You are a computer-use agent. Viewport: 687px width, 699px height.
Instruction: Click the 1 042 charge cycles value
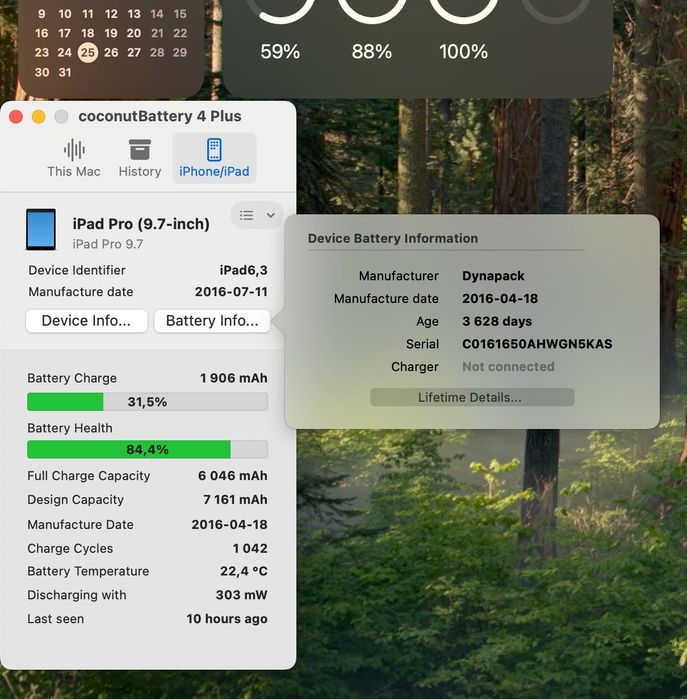click(250, 548)
